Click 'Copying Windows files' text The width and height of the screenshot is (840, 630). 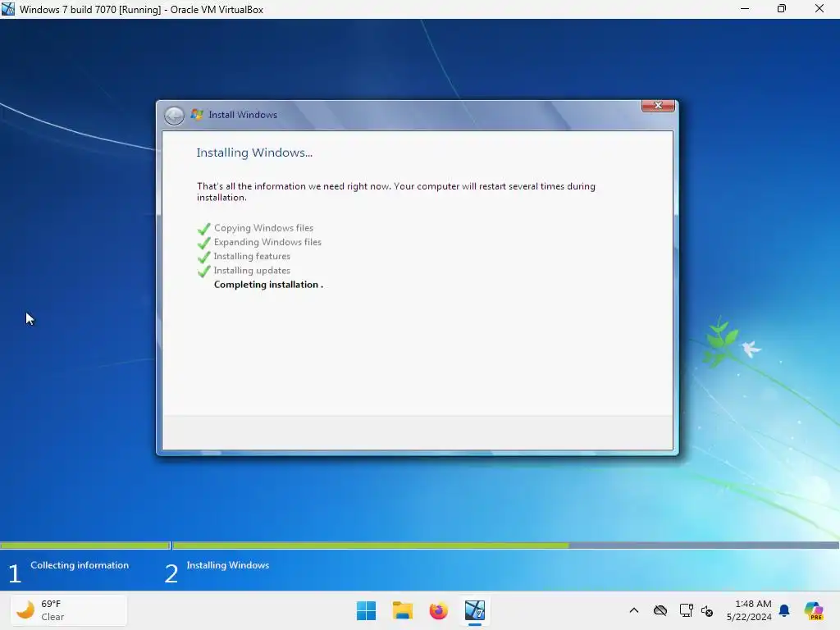[263, 228]
